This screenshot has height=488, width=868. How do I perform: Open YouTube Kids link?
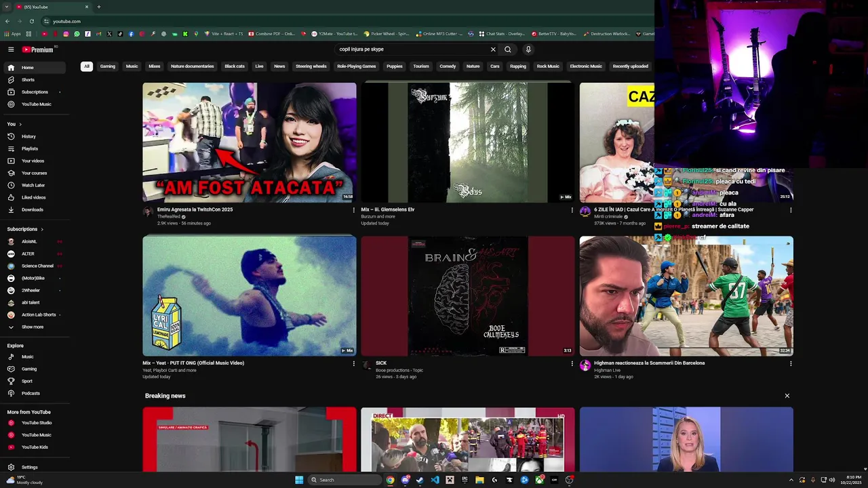pos(34,447)
